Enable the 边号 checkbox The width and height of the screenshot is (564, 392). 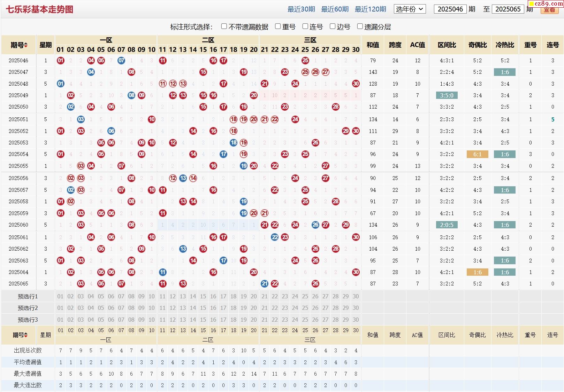(x=333, y=26)
